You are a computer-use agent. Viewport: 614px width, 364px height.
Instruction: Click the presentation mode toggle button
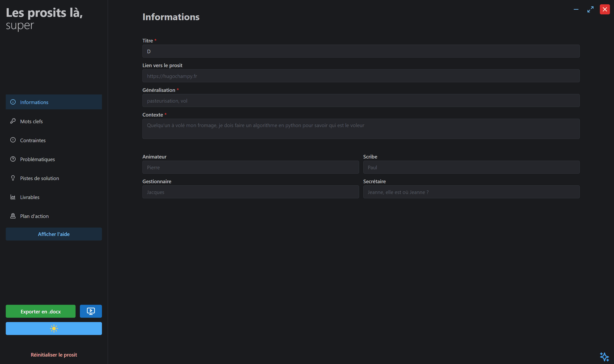click(91, 311)
